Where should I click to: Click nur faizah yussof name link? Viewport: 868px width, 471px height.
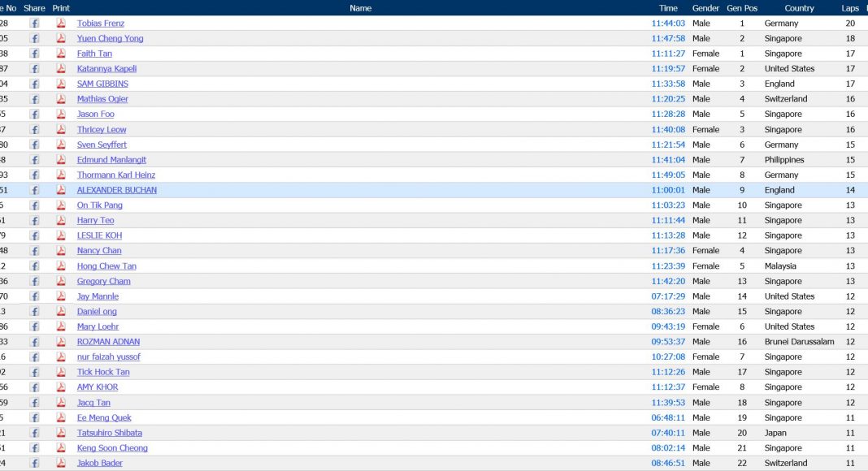[108, 356]
